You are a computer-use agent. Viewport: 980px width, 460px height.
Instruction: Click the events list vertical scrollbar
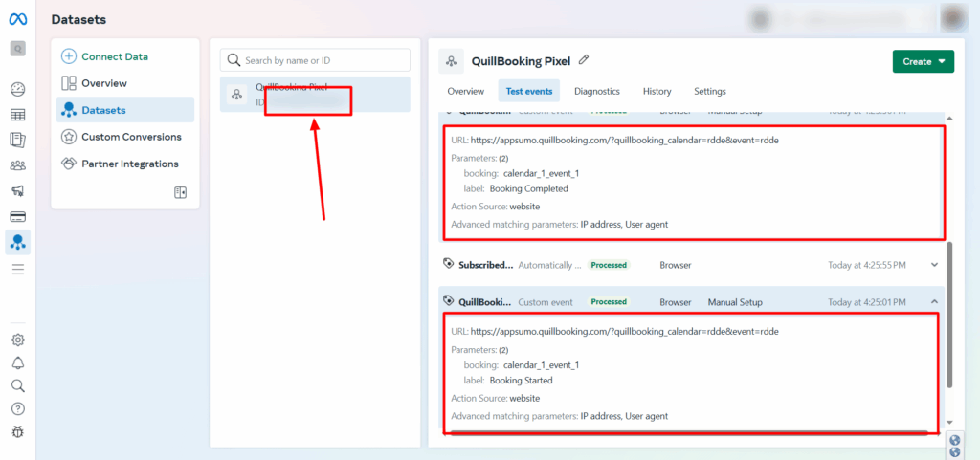[949, 316]
